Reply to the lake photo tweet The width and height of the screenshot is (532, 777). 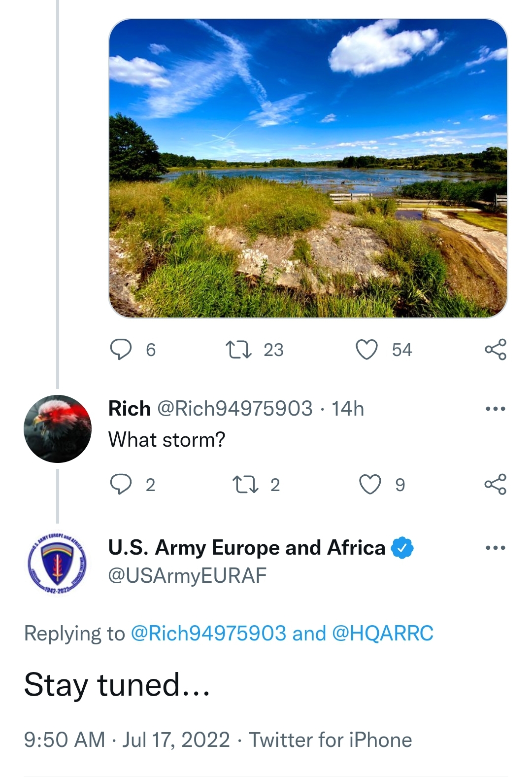pyautogui.click(x=121, y=350)
